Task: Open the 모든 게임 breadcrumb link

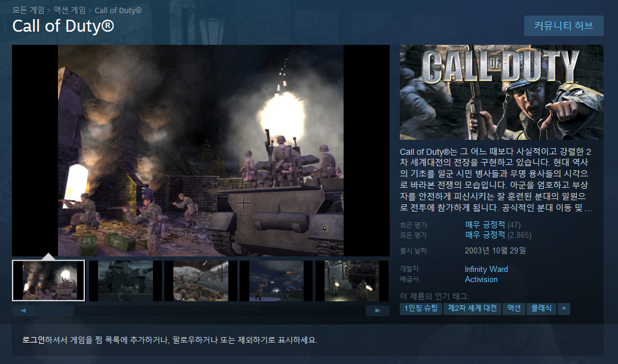Action: pyautogui.click(x=28, y=10)
